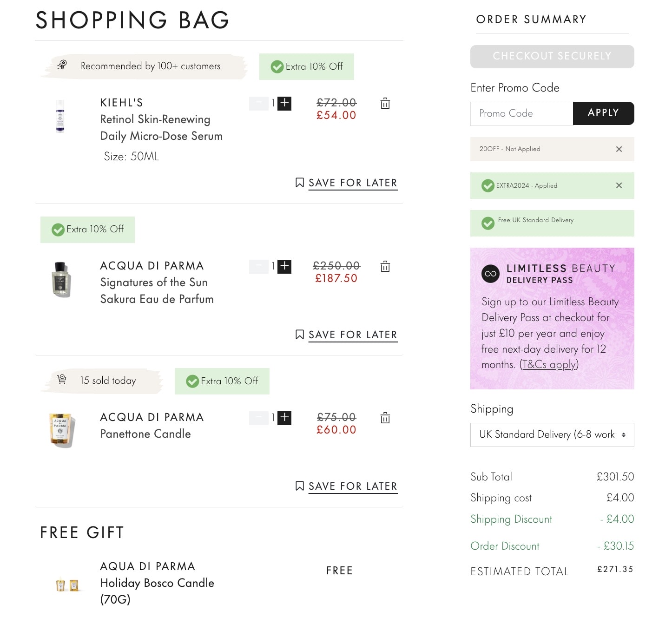Screen dimensions: 672x631
Task: Click trash icon for Panettone Candle
Action: (385, 418)
